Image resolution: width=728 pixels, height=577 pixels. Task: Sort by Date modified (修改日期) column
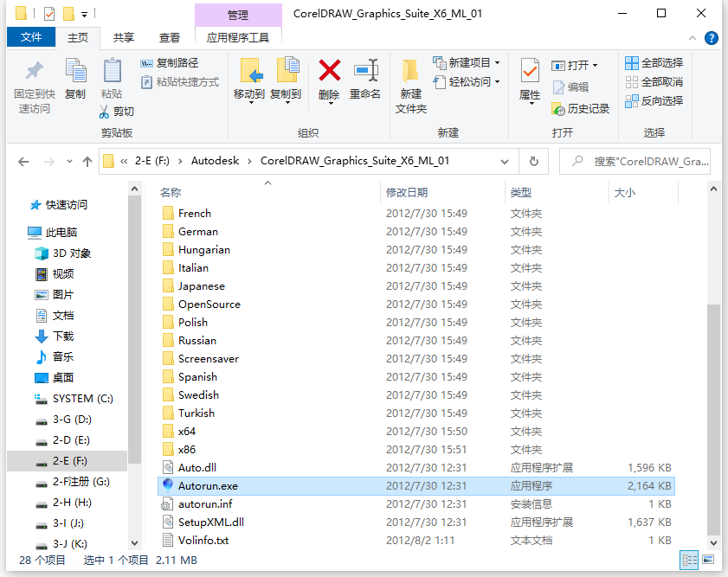(442, 193)
